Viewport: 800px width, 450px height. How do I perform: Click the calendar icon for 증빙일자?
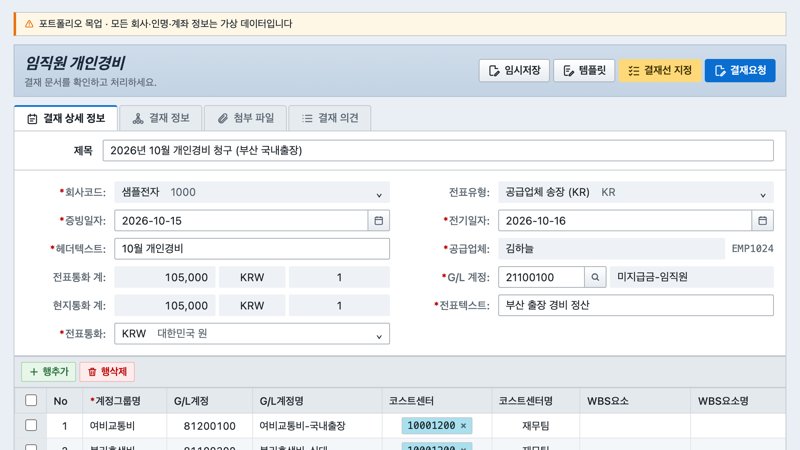379,220
